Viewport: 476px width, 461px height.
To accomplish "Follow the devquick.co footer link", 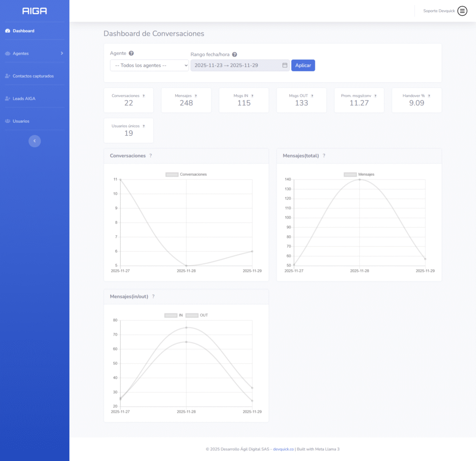I will (x=283, y=449).
